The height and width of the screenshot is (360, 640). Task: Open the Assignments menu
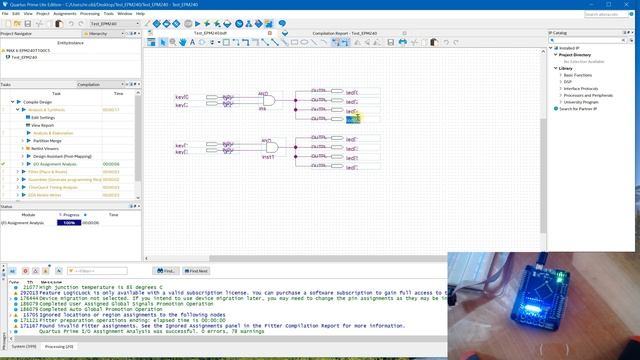tap(64, 13)
